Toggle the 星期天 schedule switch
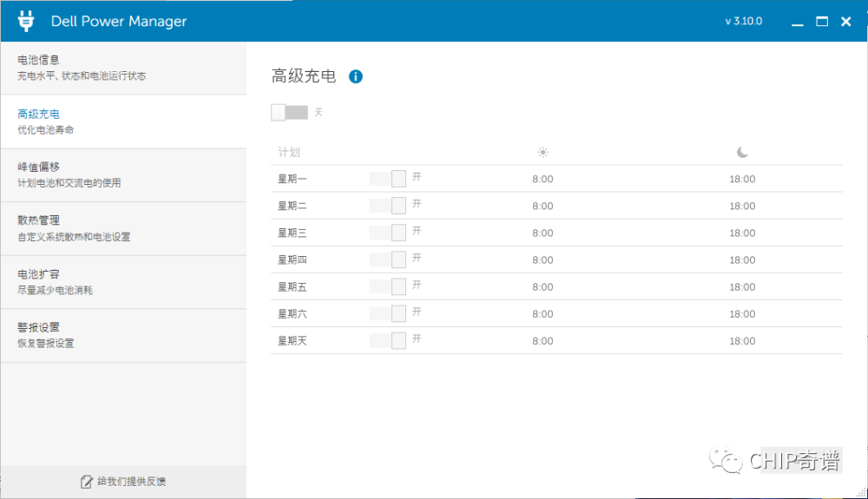This screenshot has width=868, height=499. [387, 341]
